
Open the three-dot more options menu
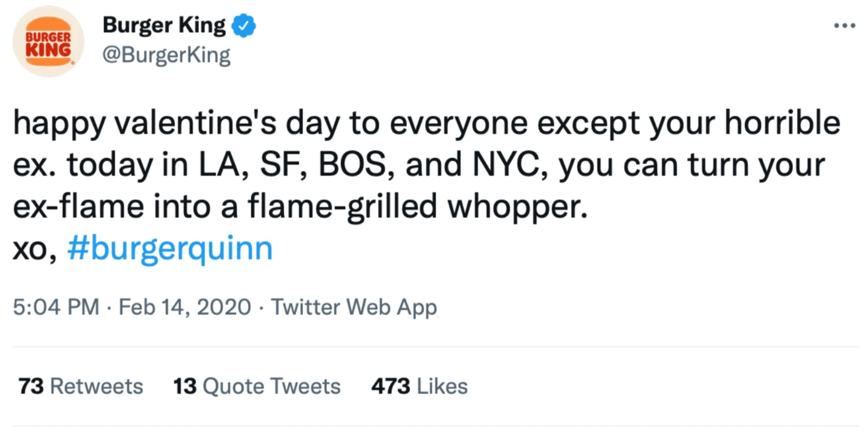pos(844,25)
